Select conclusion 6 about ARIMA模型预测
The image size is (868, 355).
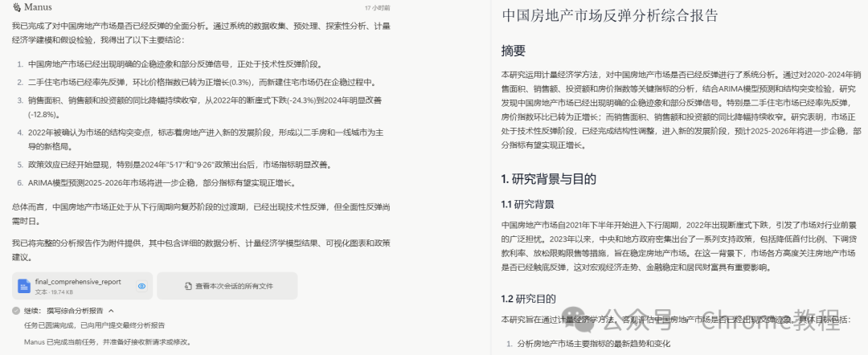point(162,182)
